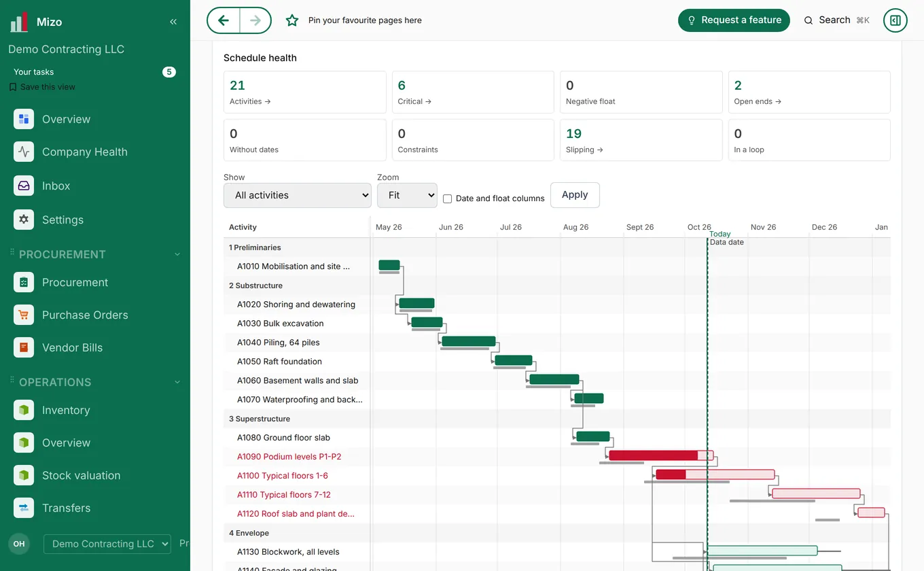This screenshot has width=924, height=571.
Task: Go back with the left arrow button
Action: pos(224,20)
